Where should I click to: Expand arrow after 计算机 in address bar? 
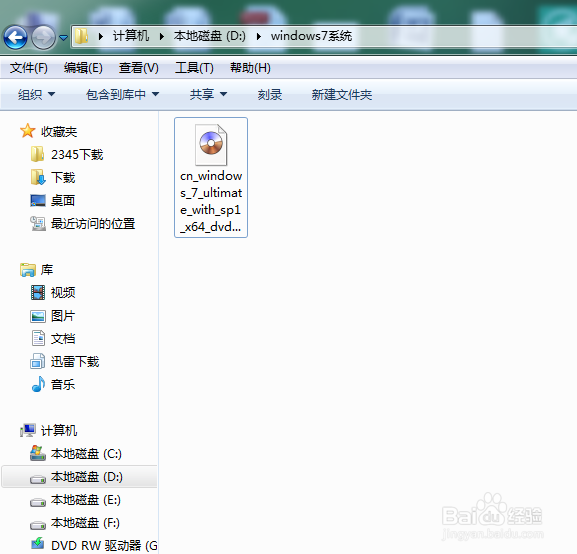pyautogui.click(x=162, y=36)
